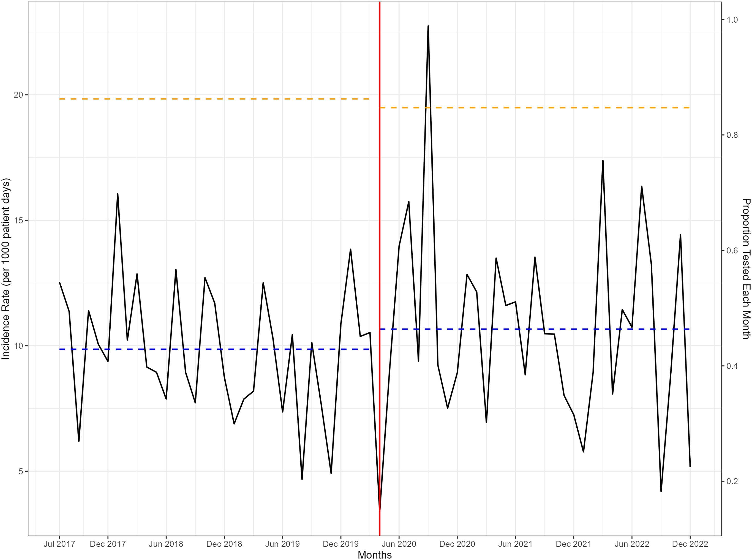
Task: Click the Dec 2021 x-axis label
Action: 574,544
